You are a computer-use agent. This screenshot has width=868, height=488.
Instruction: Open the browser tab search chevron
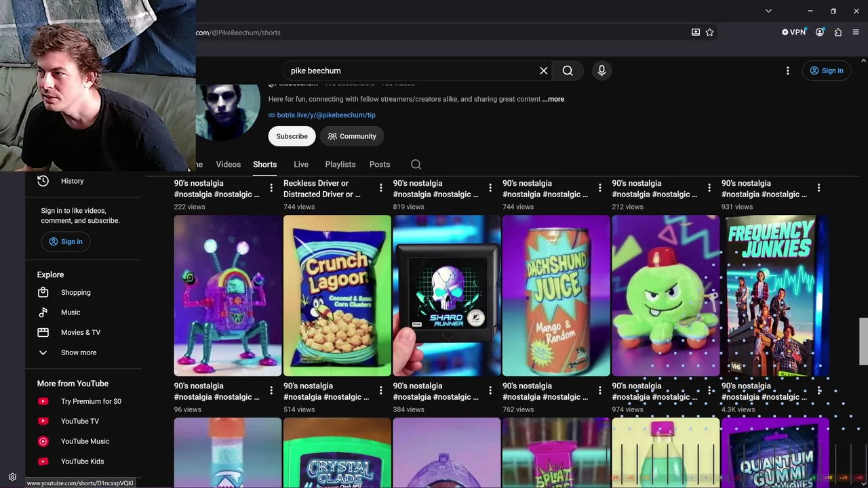[768, 11]
